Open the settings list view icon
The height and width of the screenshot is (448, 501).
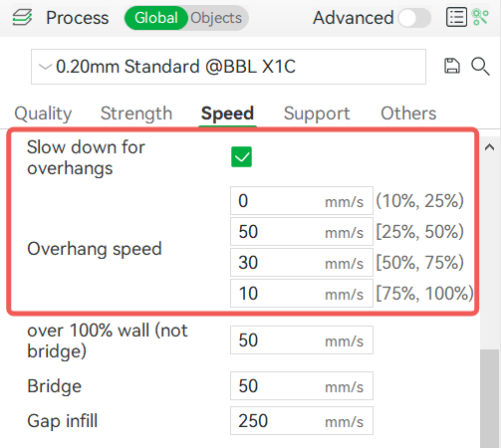point(456,17)
